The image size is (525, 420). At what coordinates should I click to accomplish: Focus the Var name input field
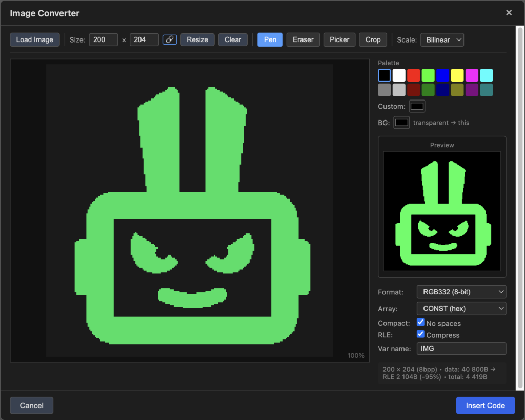461,348
